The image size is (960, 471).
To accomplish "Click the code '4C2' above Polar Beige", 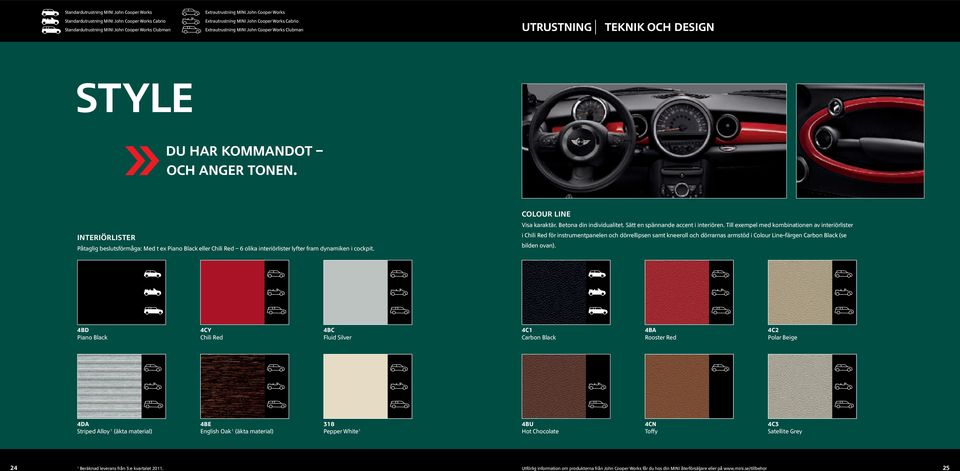I will [773, 330].
